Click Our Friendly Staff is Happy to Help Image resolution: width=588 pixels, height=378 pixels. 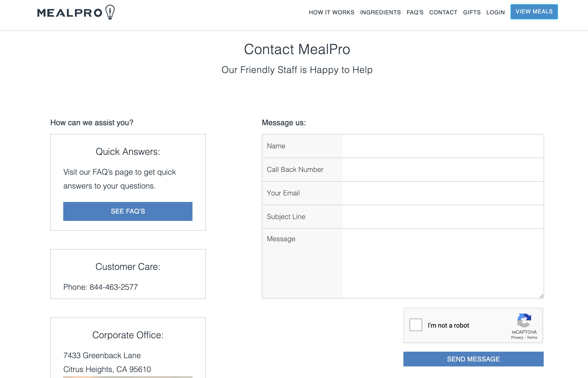click(297, 70)
